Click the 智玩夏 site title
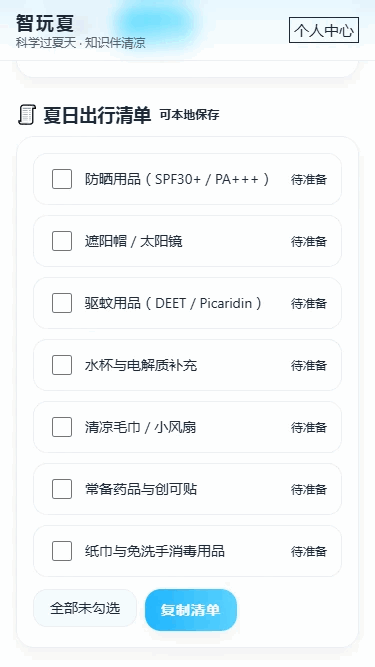This screenshot has width=375, height=667. click(x=45, y=23)
